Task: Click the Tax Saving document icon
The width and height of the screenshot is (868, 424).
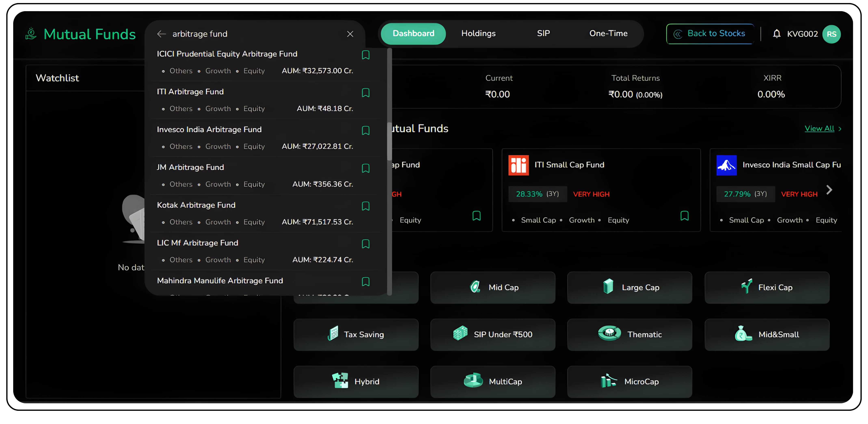Action: 333,334
